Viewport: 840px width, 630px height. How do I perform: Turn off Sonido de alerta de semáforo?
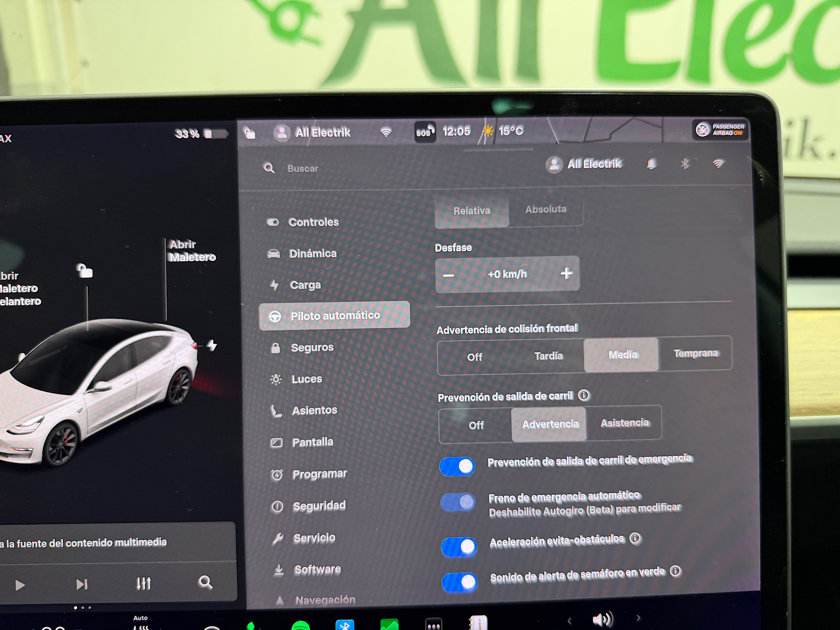coord(460,582)
